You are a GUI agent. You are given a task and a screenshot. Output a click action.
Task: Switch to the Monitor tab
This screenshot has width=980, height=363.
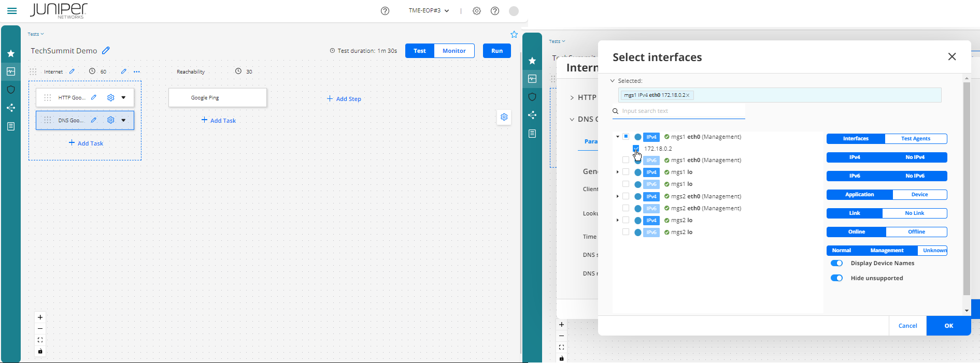coord(454,51)
